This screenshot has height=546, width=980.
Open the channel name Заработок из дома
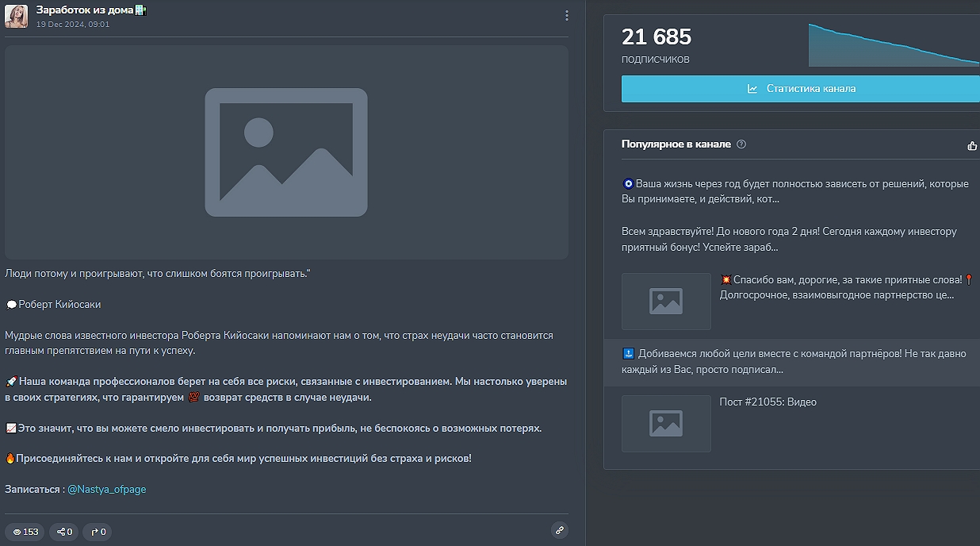[85, 10]
